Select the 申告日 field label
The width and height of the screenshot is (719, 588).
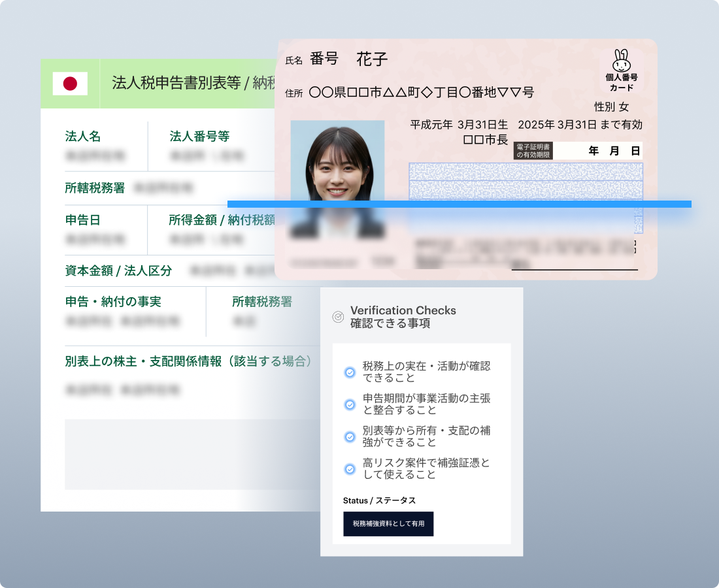[x=83, y=220]
